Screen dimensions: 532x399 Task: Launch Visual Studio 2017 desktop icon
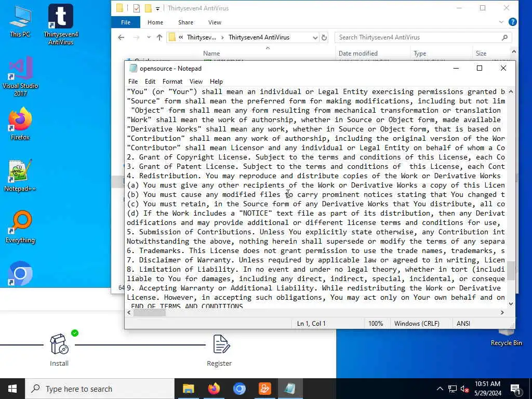[x=20, y=77]
